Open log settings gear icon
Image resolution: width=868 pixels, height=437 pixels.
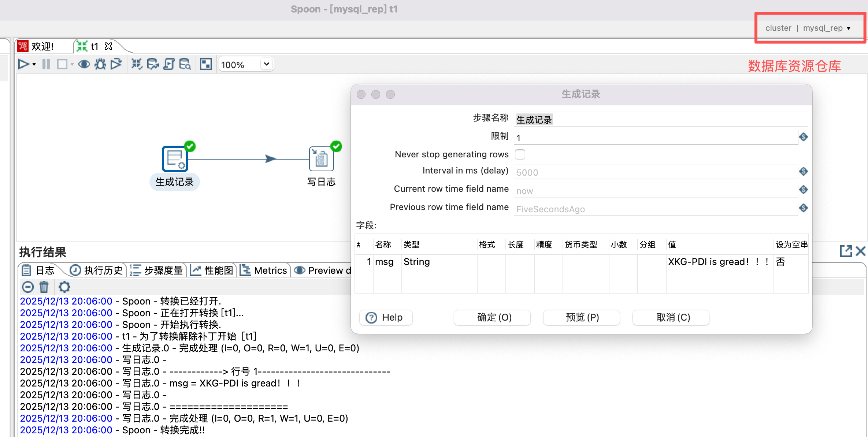click(64, 287)
